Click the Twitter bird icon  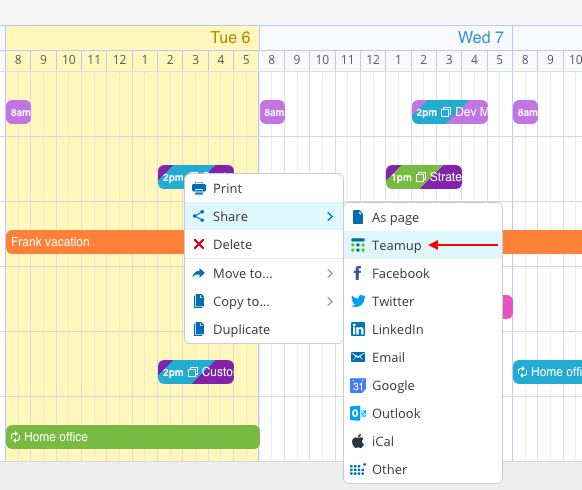pos(358,301)
